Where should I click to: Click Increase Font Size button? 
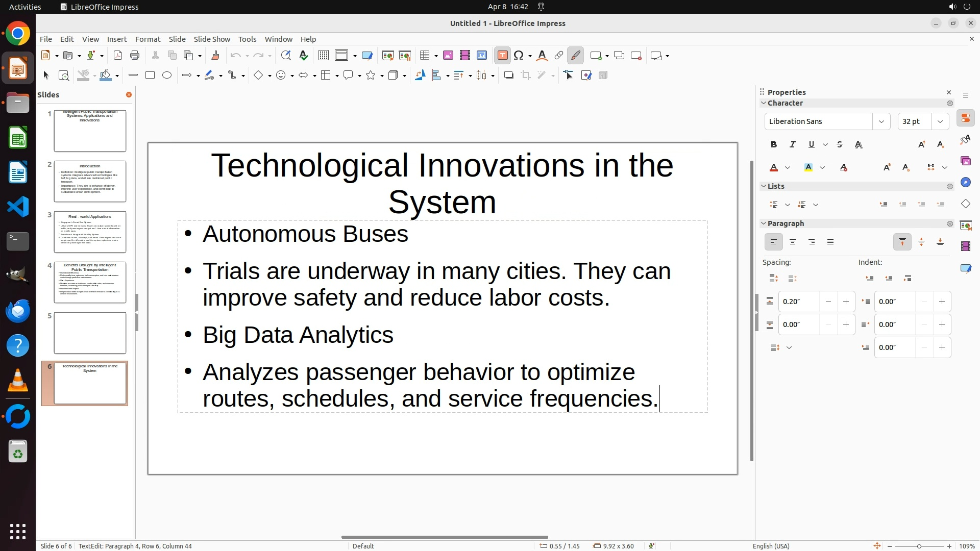[921, 145]
